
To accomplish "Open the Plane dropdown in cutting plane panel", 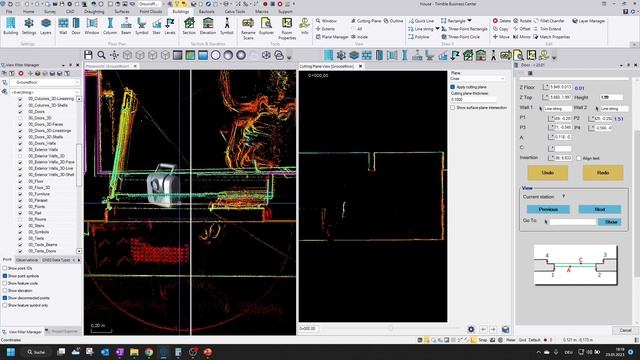I will [x=477, y=78].
